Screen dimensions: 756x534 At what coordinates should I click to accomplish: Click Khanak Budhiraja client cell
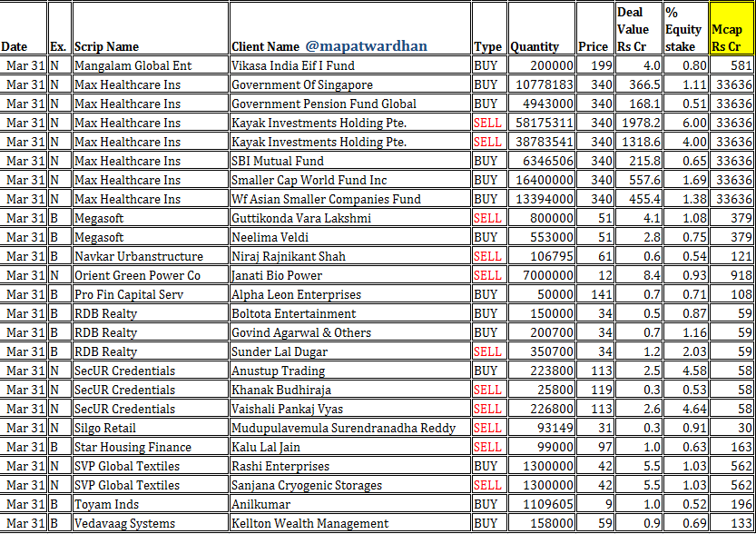coord(350,390)
